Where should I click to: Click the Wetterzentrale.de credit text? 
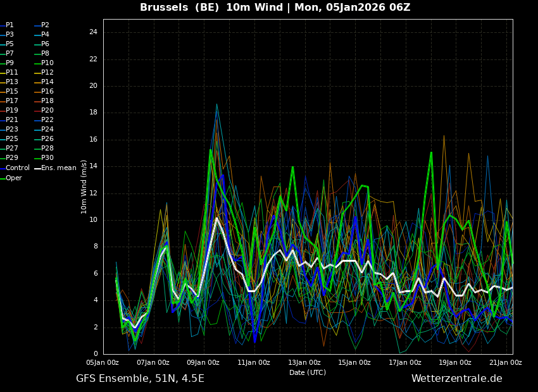pos(457,379)
